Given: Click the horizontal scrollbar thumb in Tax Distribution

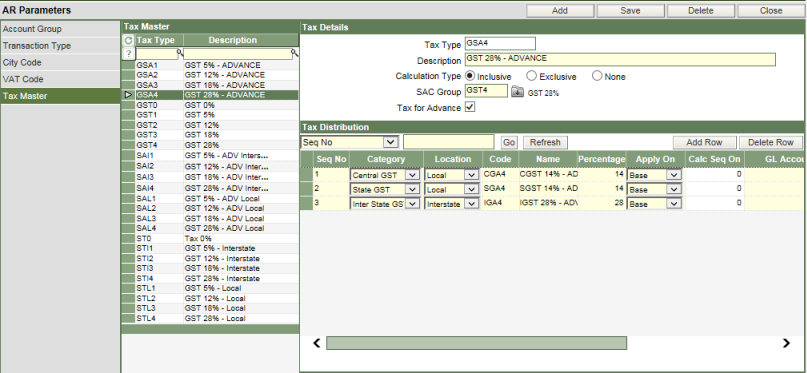Looking at the screenshot, I should [x=476, y=343].
